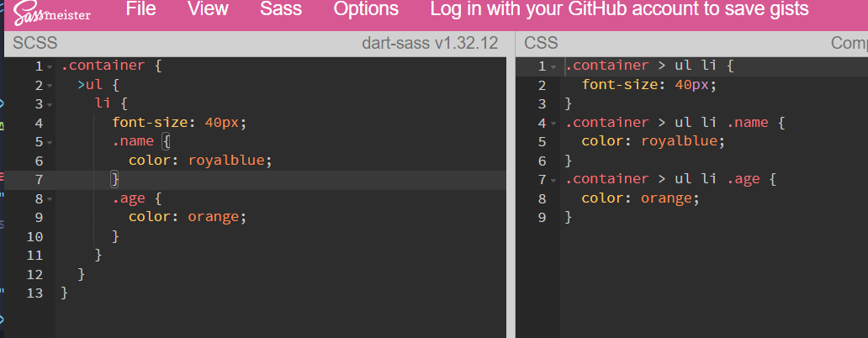The height and width of the screenshot is (338, 868).
Task: Open the View menu
Action: coord(208,9)
